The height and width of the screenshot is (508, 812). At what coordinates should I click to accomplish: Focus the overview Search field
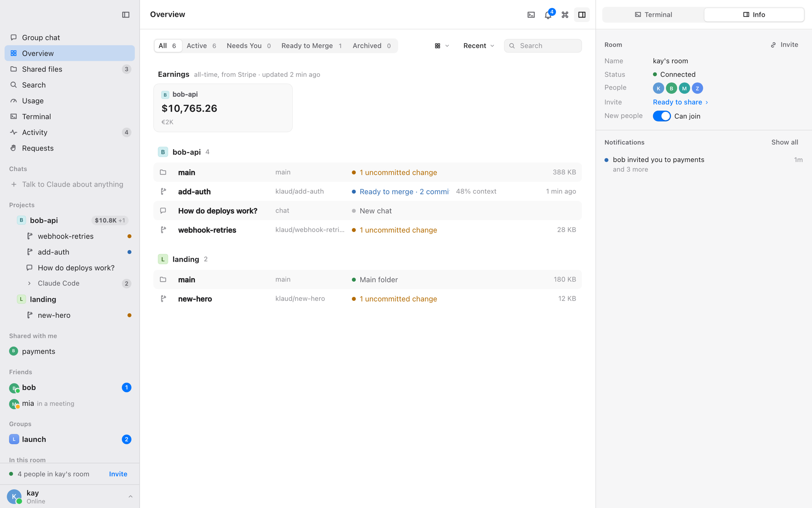point(543,46)
